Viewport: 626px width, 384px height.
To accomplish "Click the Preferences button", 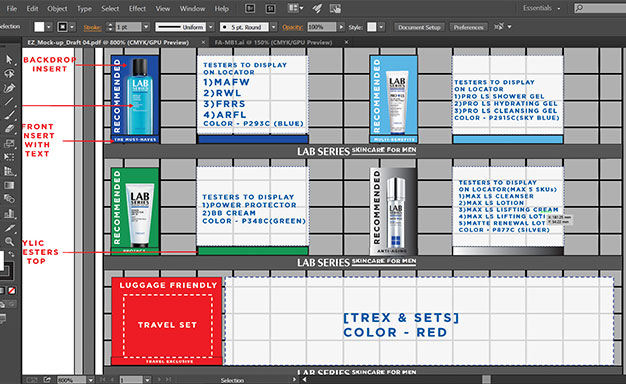I will pos(468,27).
